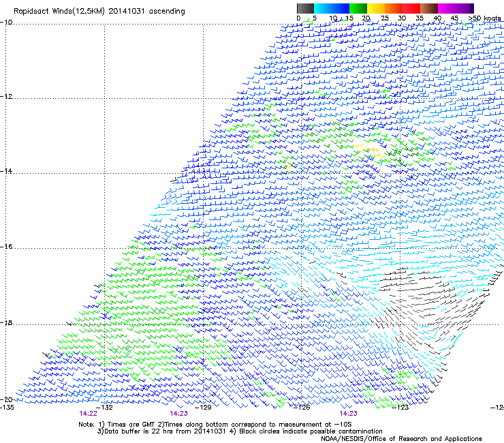Screen dimensions: 504x443
Task: Click the orange 25-30 knots color segment
Action: pos(394,8)
